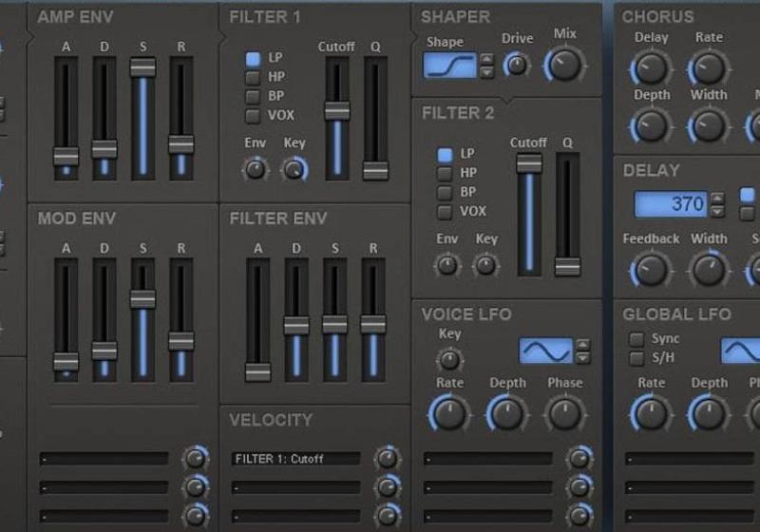The height and width of the screenshot is (532, 760).
Task: Click Filter 1 Q slider handle
Action: 375,171
